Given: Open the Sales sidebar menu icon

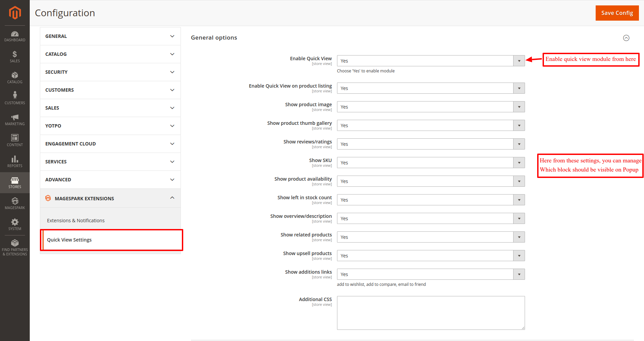Looking at the screenshot, I should [x=15, y=54].
